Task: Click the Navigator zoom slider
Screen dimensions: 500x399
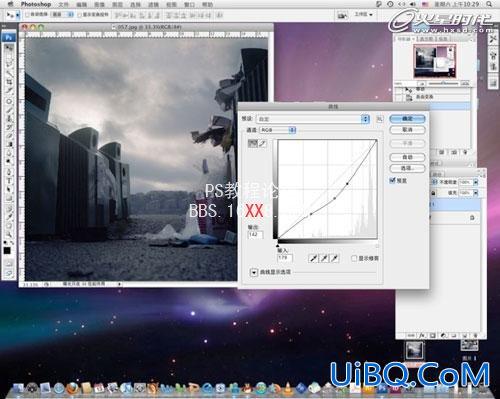Action: [443, 83]
